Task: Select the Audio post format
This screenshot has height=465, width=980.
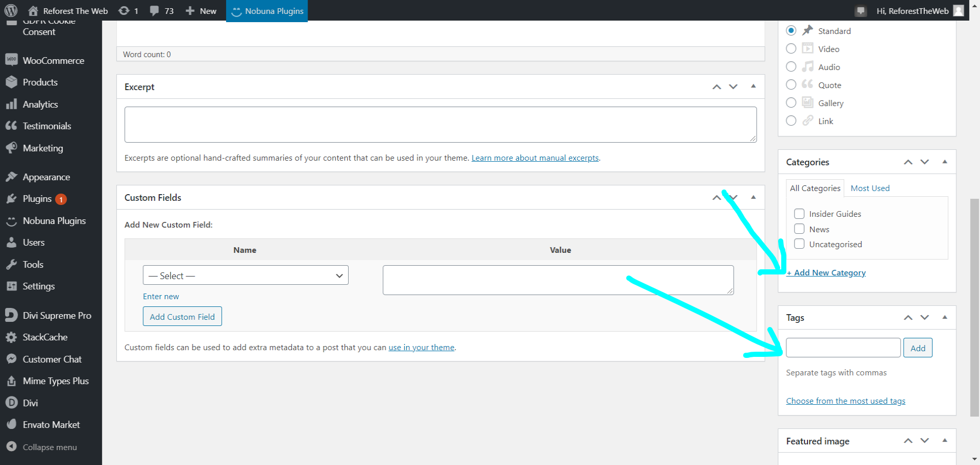Action: pos(791,66)
